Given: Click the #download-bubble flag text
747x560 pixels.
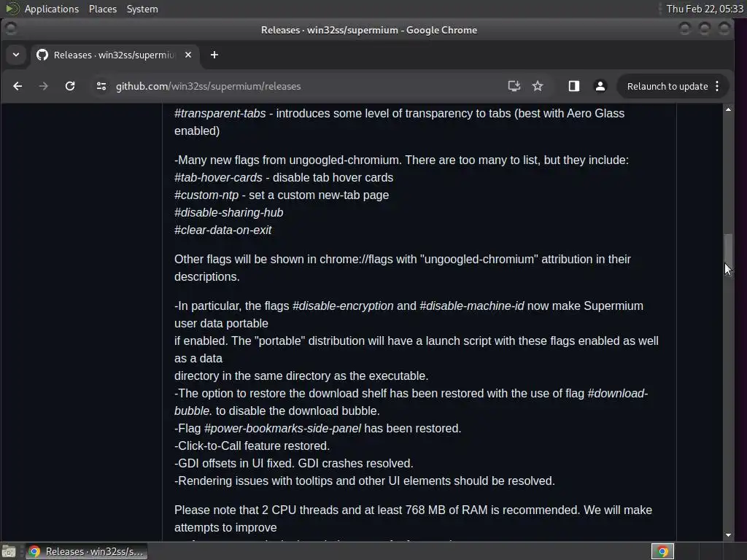Looking at the screenshot, I should [617, 393].
